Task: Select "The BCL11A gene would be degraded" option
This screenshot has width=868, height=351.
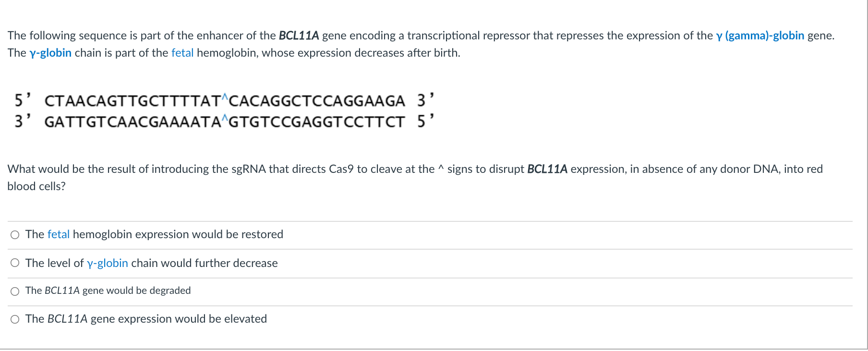Action: (14, 290)
